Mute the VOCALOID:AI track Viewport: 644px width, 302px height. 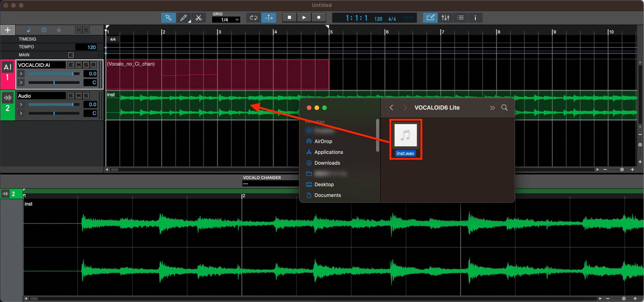[78, 65]
